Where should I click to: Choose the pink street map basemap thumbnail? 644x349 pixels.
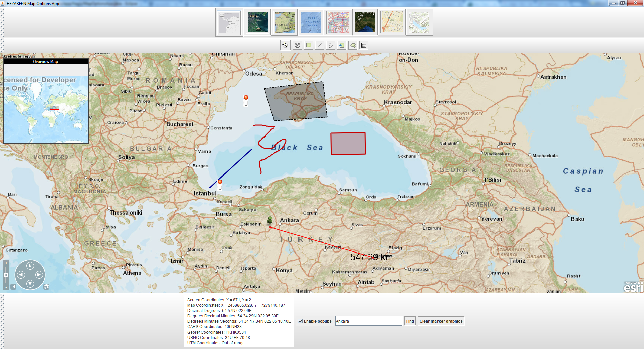point(338,22)
